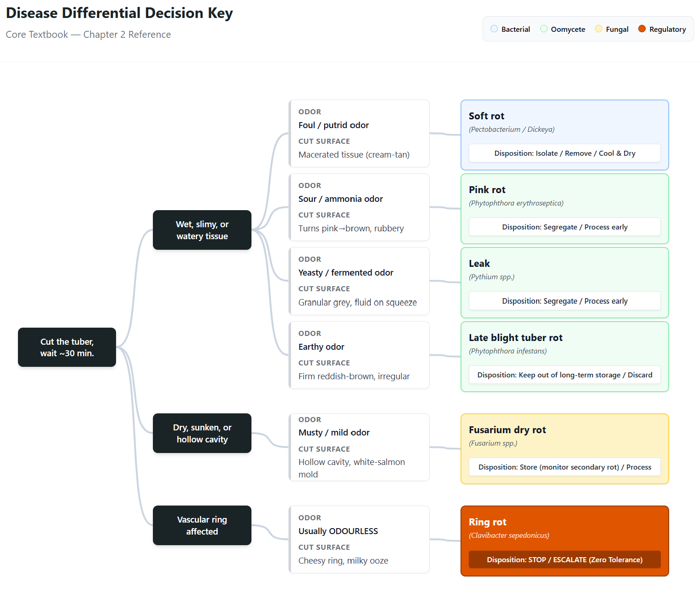Select the Fungal legend label
Screen dimensions: 700x600
click(x=617, y=29)
